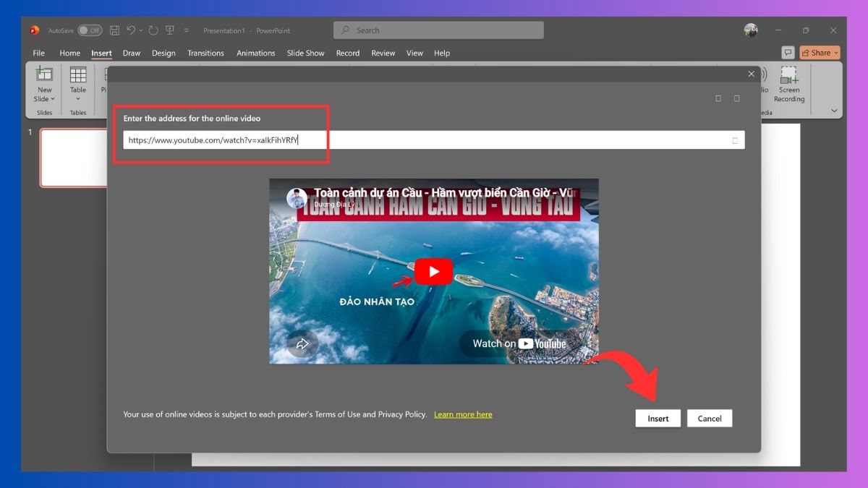Screen dimensions: 868x488
Task: Switch to the Draw tab
Action: [132, 53]
